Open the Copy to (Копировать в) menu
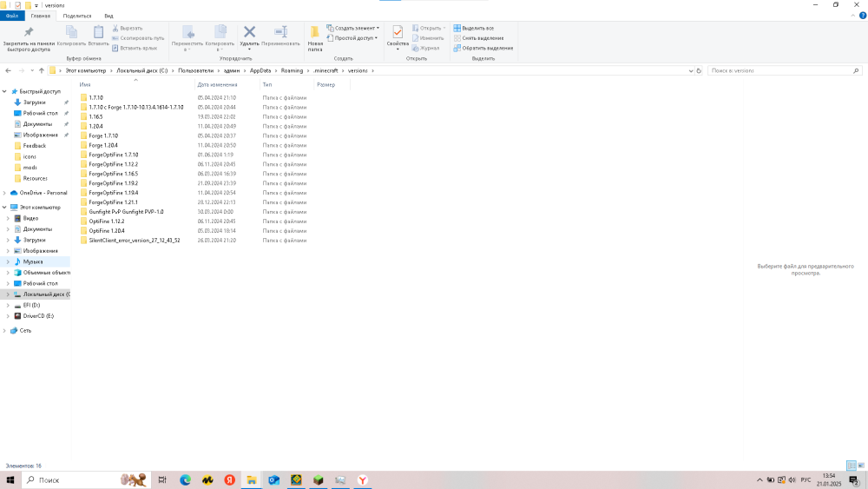Viewport: 868px width, 489px height. 220,38
